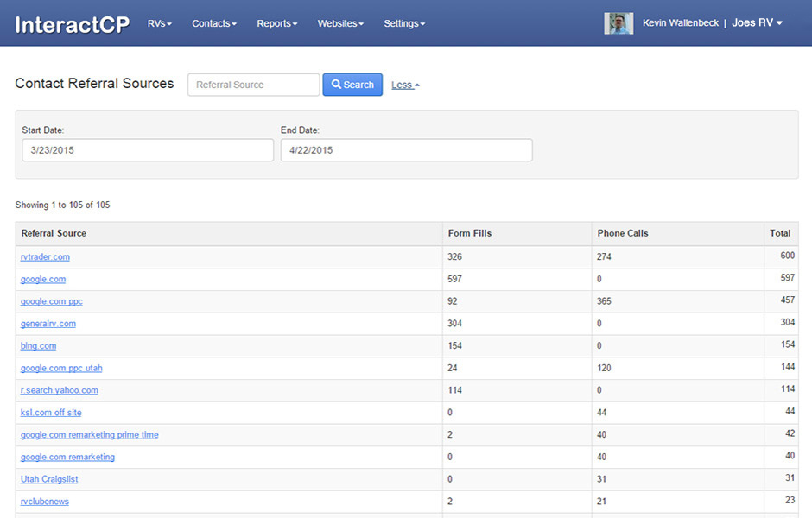
Task: Select the 44 phone calls for ksl.com off site
Action: click(677, 413)
